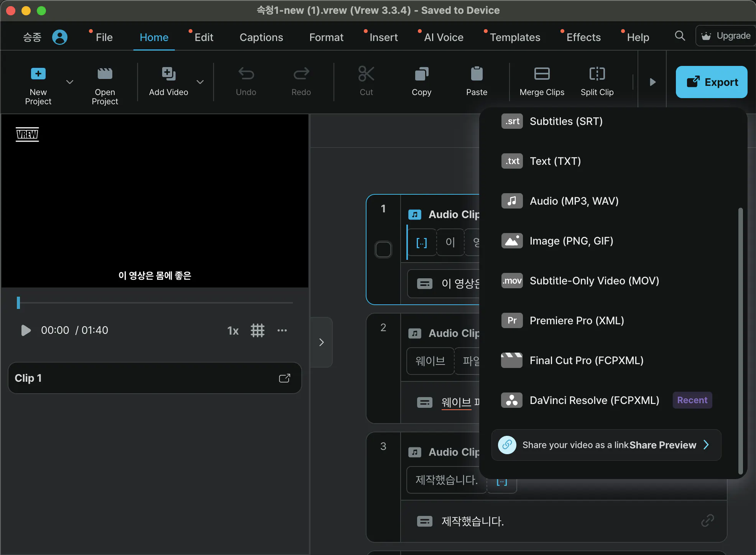The width and height of the screenshot is (756, 555).
Task: Open the Captions menu tab
Action: (x=261, y=37)
